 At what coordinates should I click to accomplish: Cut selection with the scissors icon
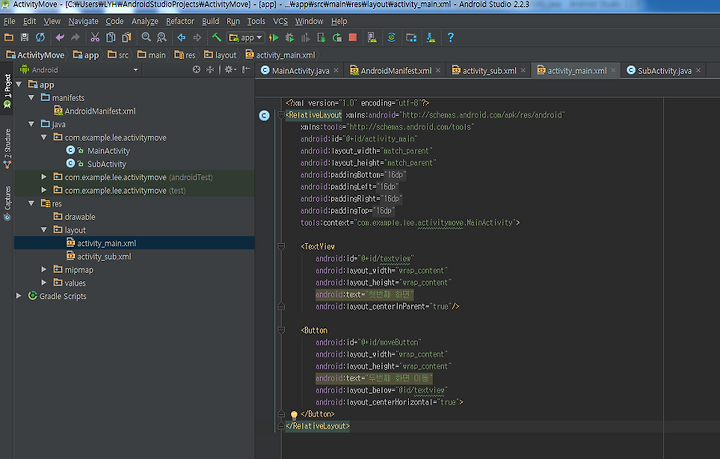pos(95,38)
